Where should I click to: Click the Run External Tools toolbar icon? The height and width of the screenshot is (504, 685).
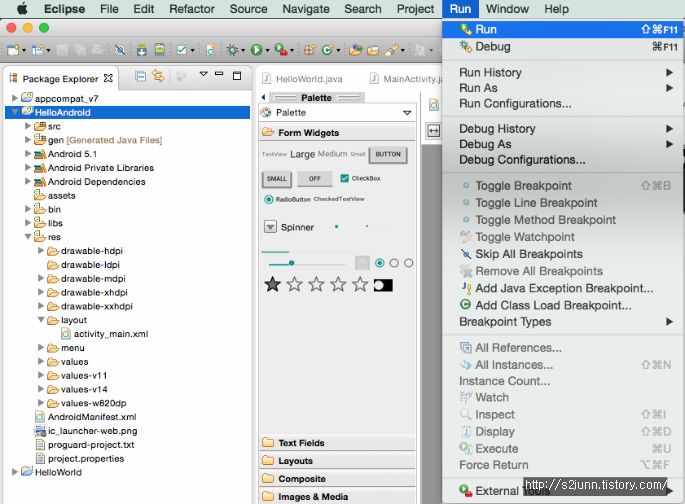(x=281, y=50)
